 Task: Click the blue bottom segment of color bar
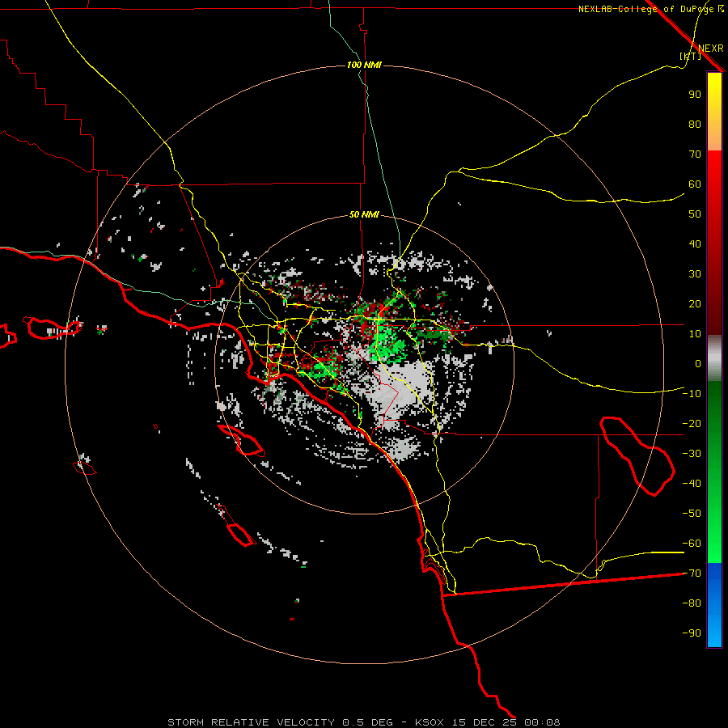pyautogui.click(x=714, y=605)
